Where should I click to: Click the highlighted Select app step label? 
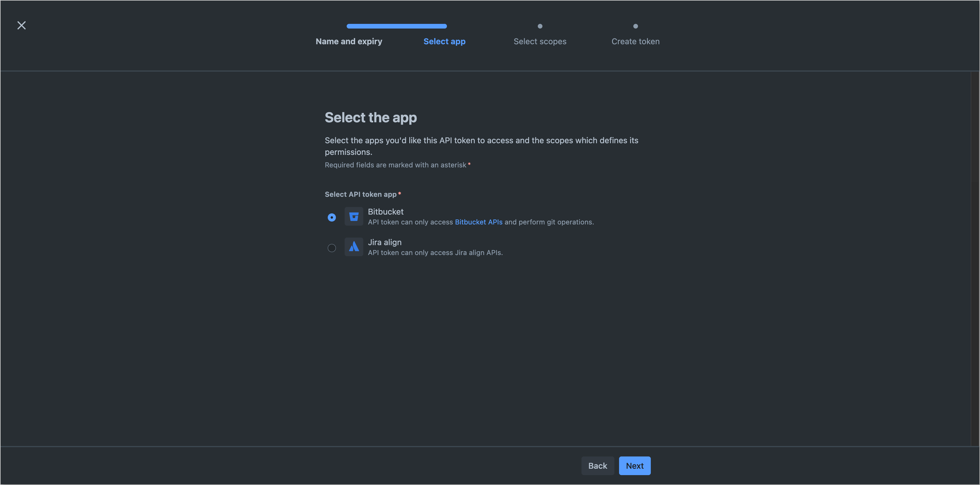444,41
